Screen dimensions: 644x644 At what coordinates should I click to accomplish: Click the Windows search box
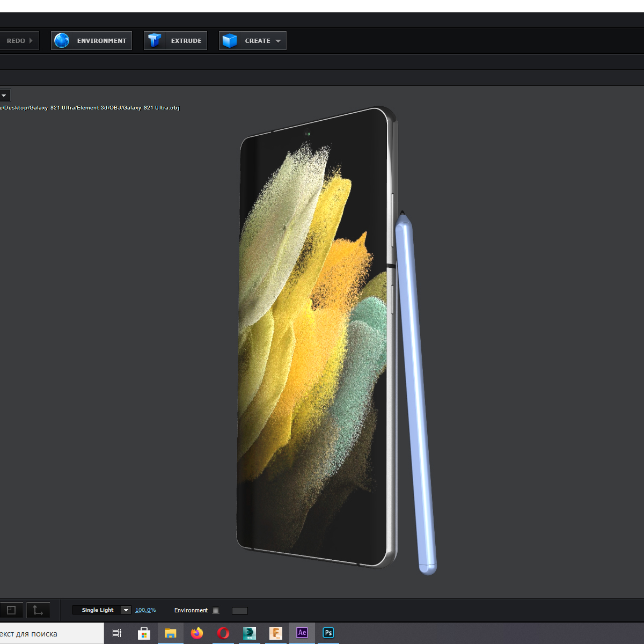(52, 634)
